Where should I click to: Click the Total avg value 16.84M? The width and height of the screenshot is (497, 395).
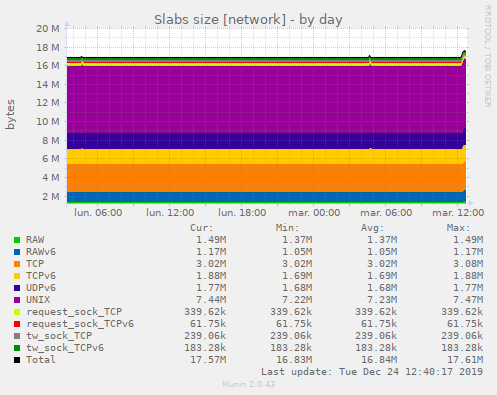tap(379, 360)
